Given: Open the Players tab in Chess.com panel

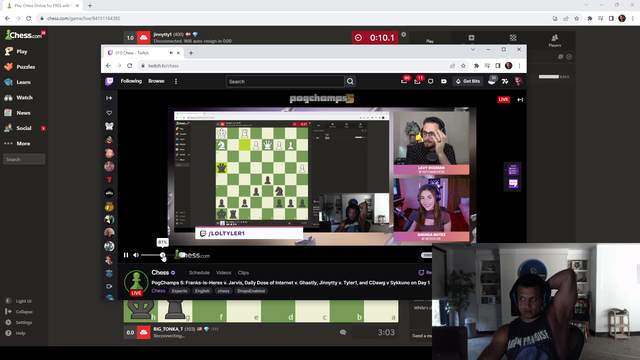Looking at the screenshot, I should pyautogui.click(x=554, y=40).
